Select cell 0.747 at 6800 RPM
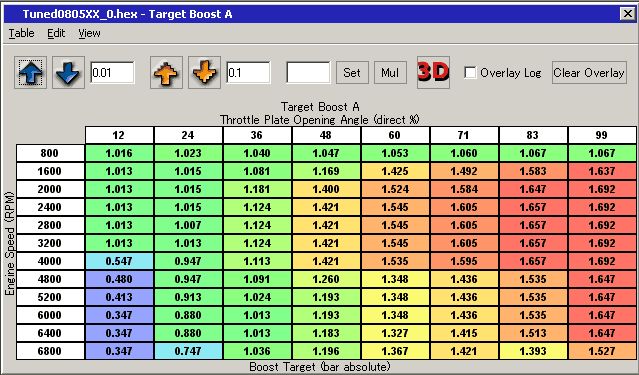Viewport: 639px width, 375px height. coord(188,351)
